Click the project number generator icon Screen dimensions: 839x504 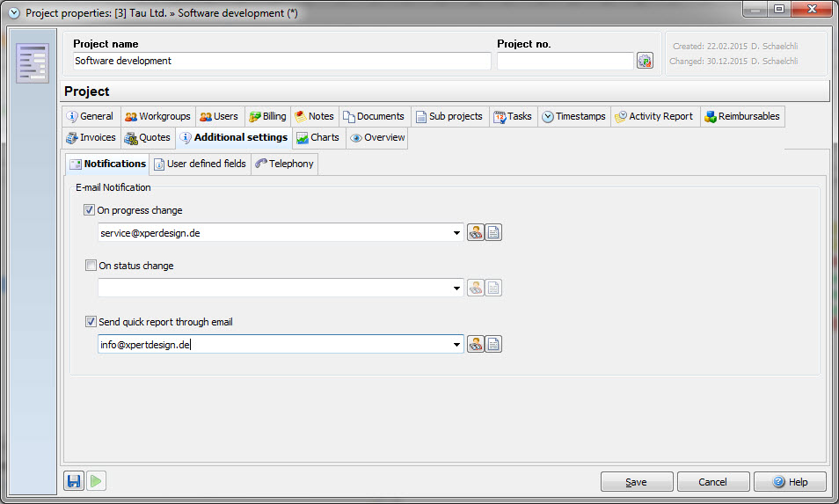click(645, 61)
